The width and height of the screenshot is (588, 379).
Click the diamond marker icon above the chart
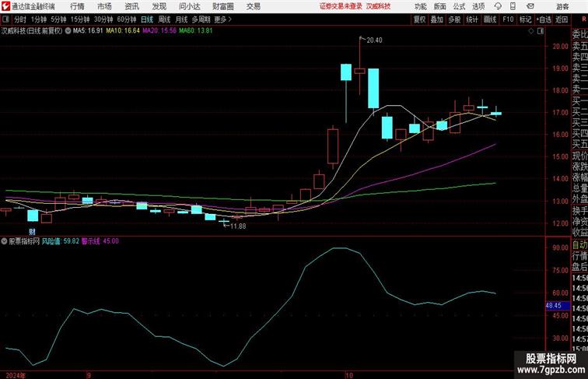click(x=531, y=31)
